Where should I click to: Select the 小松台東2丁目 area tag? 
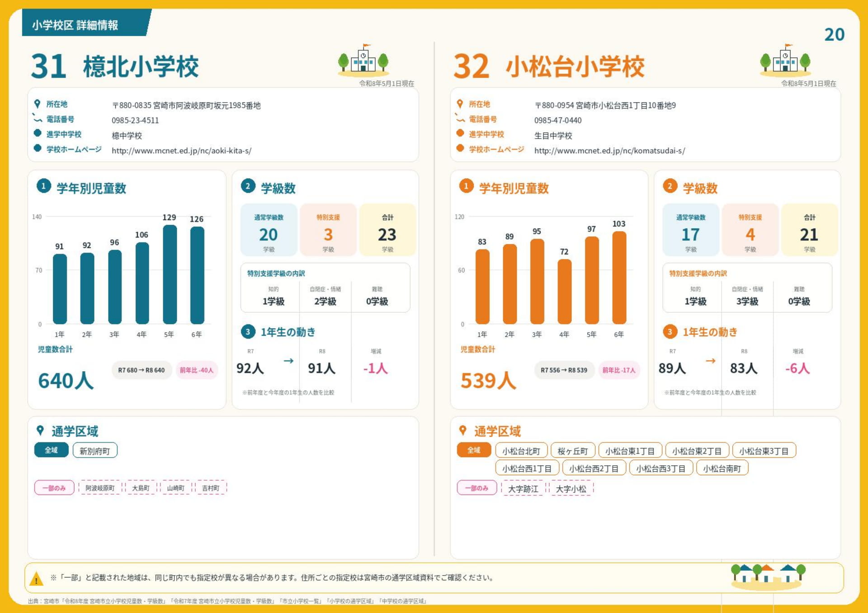[697, 451]
